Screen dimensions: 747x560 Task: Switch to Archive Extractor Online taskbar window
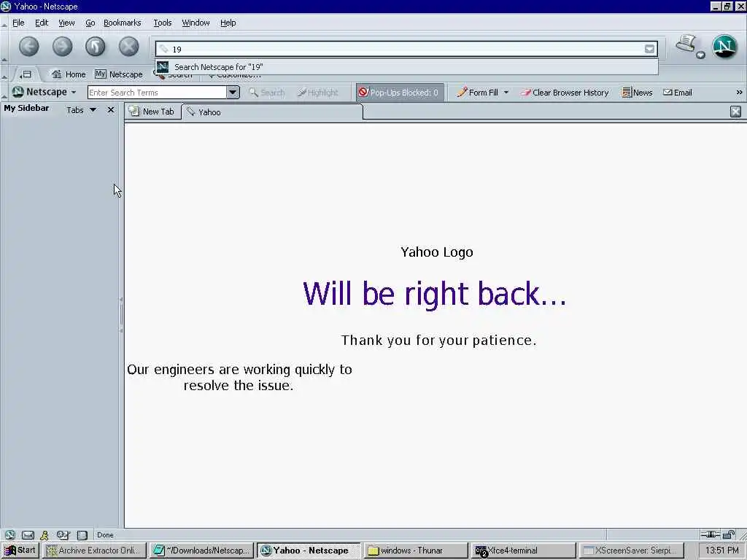[95, 550]
